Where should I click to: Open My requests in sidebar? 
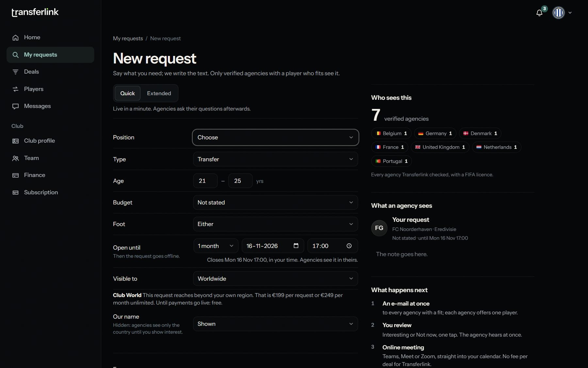(x=50, y=55)
